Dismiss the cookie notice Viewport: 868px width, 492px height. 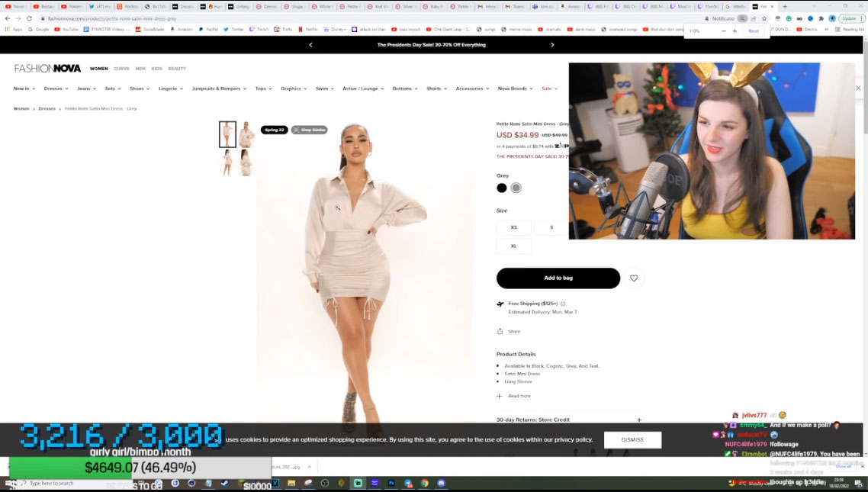632,440
